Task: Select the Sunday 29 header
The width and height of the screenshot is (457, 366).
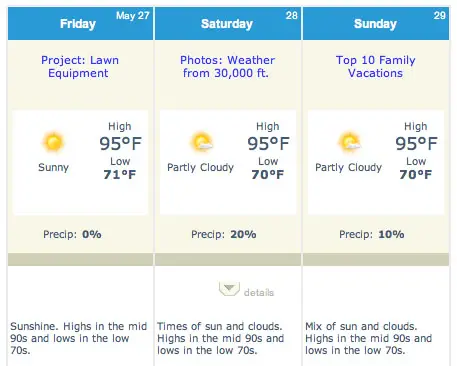Action: (x=376, y=23)
